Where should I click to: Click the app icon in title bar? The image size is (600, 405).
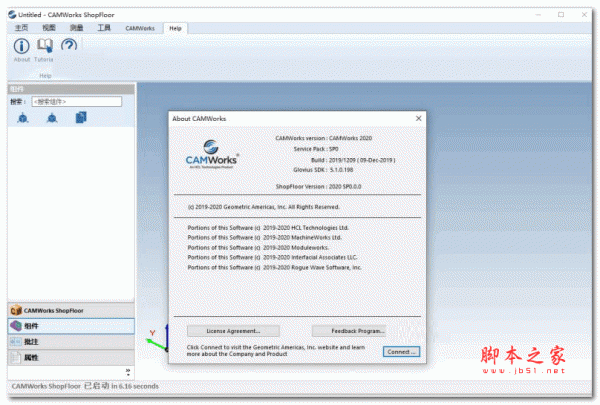(x=12, y=15)
